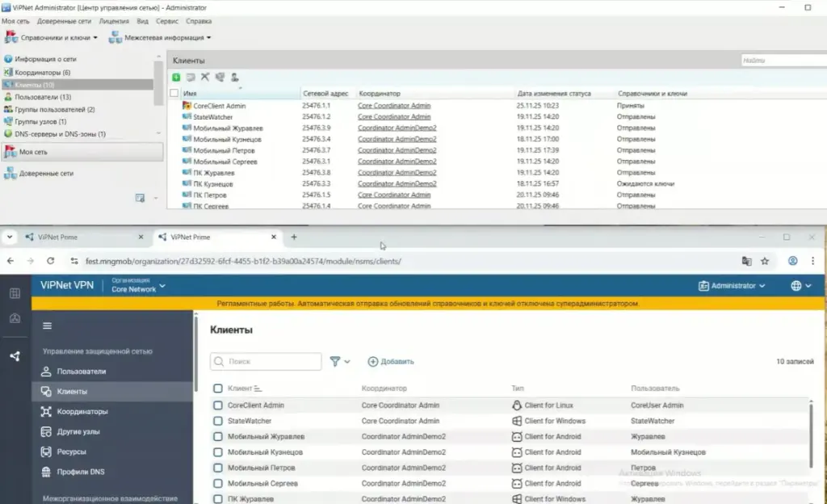Screen dimensions: 827x504
Task: Check the Мобильный Кузнецов row checkbox
Action: [x=218, y=452]
